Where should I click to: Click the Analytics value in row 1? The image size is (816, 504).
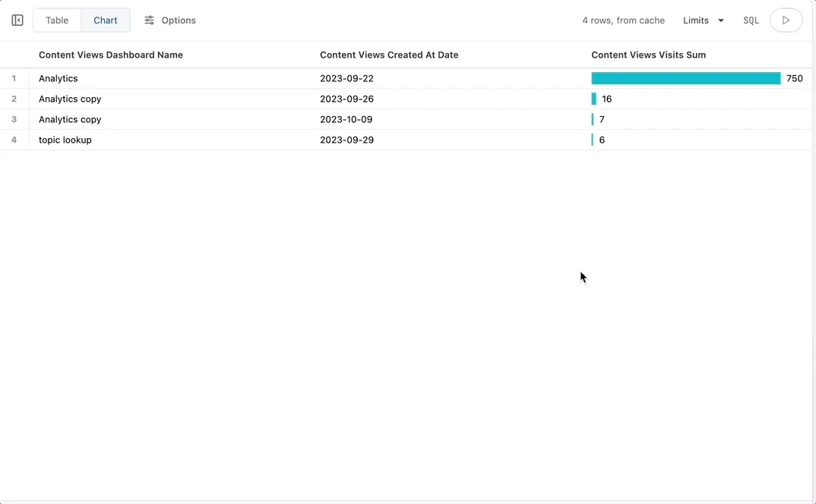point(58,78)
